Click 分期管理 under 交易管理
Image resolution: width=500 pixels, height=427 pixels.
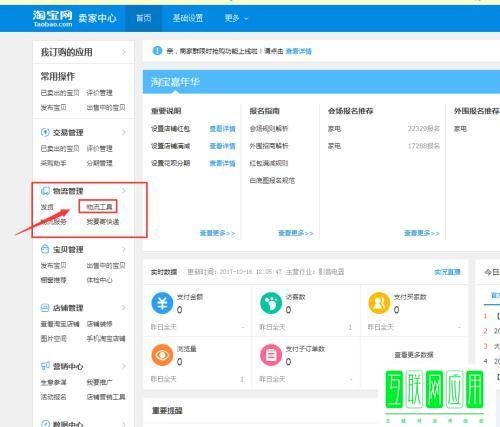pos(99,163)
